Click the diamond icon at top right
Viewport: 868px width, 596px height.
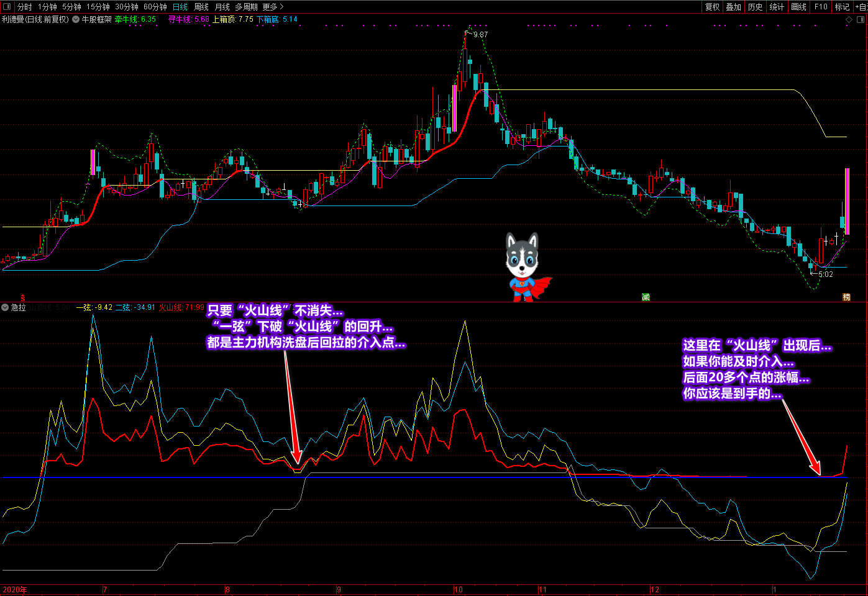click(849, 20)
